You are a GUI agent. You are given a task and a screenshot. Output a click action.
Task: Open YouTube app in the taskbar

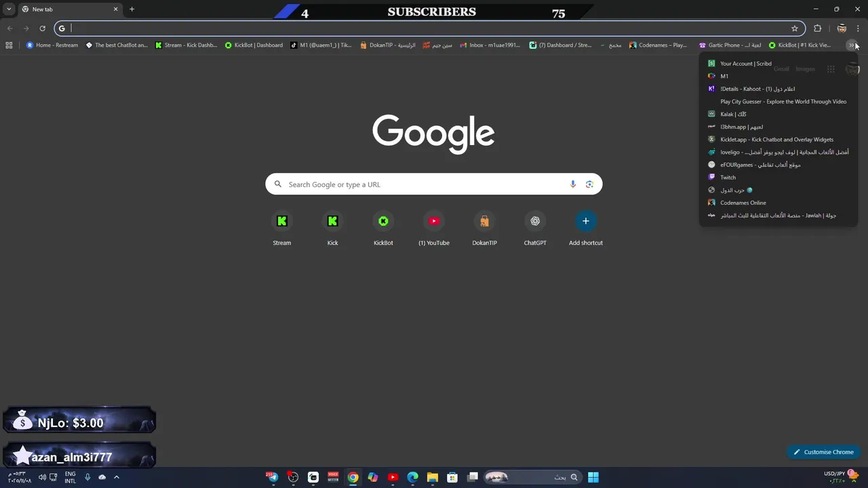(x=393, y=477)
